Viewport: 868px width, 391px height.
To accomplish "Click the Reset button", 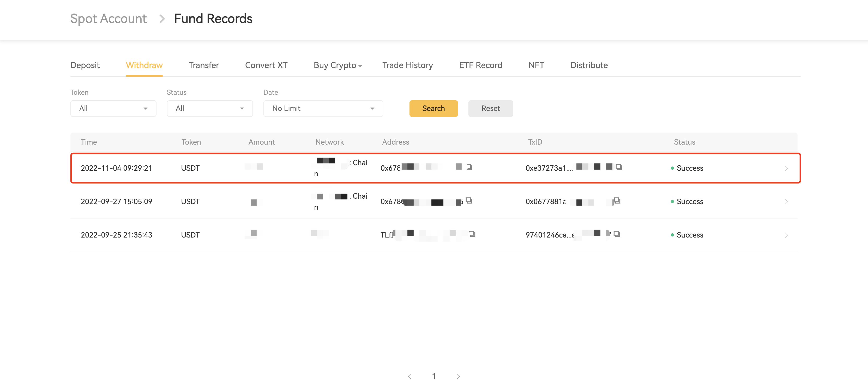I will click(x=490, y=109).
